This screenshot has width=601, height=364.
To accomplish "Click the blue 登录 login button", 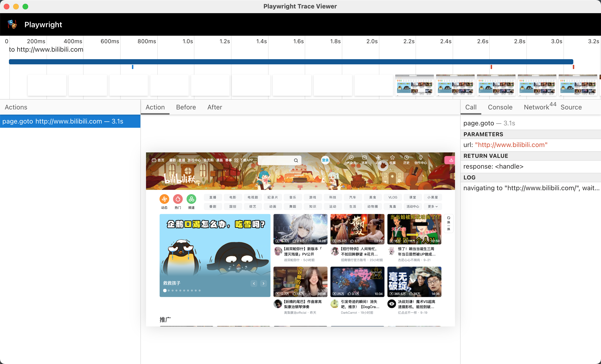I will [325, 160].
